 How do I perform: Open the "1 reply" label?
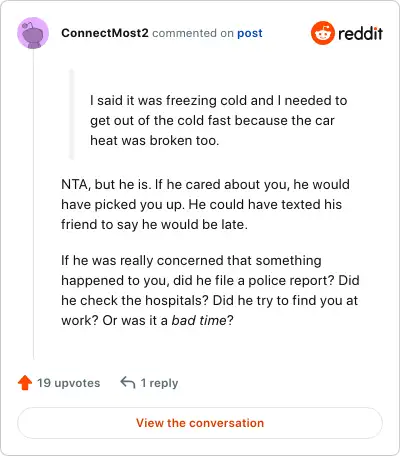pos(159,383)
